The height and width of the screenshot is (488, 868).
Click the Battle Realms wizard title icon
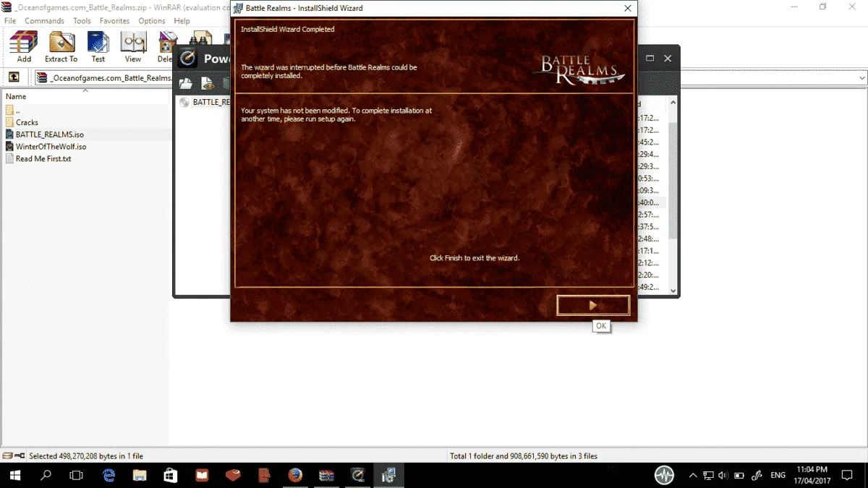238,9
